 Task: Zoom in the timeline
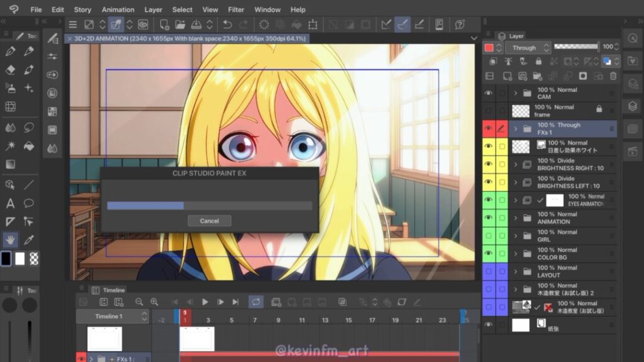point(155,302)
